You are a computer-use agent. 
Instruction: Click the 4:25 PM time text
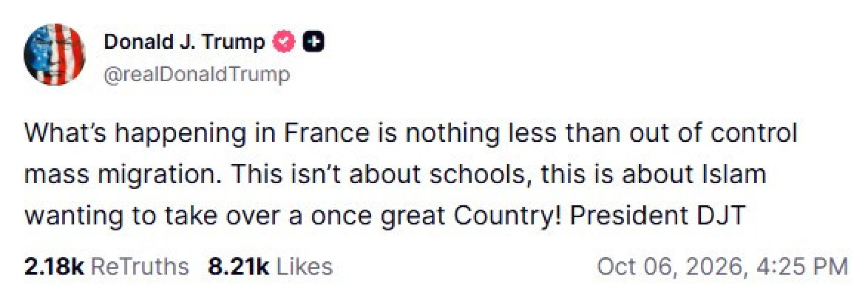(x=802, y=266)
